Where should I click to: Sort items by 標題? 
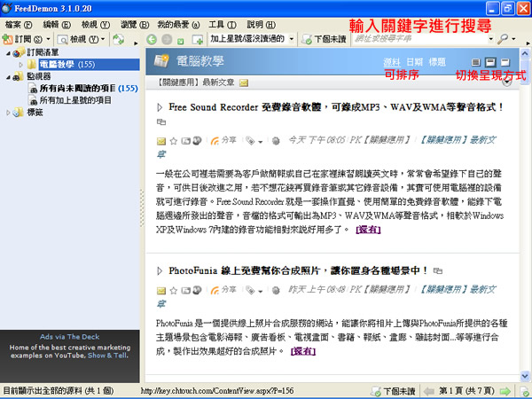coord(437,62)
